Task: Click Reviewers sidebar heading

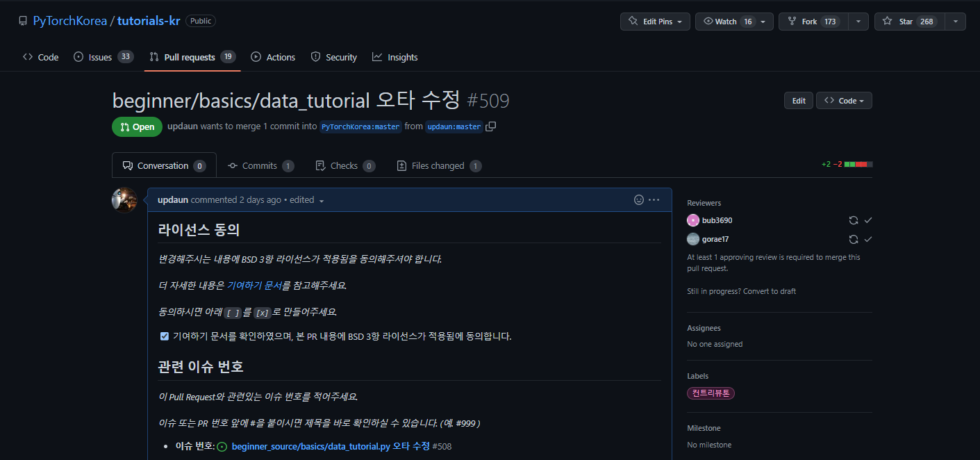Action: pos(704,203)
